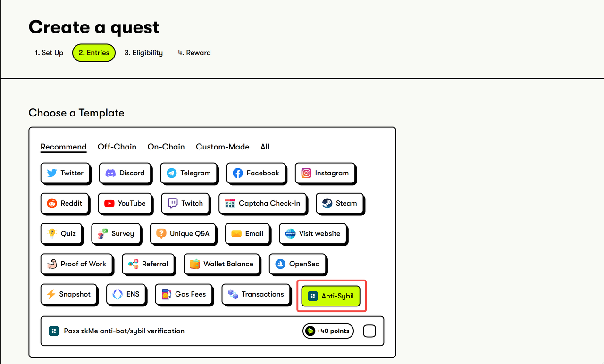Viewport: 604px width, 364px height.
Task: Choose the OpenSea ship icon
Action: coord(280,264)
